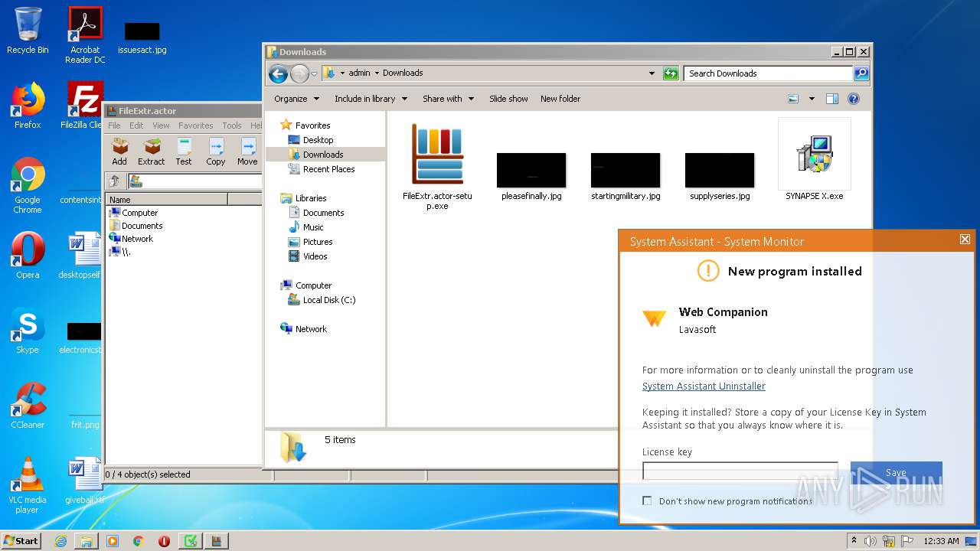
Task: Open Recycle Bin desktop icon
Action: pyautogui.click(x=28, y=31)
